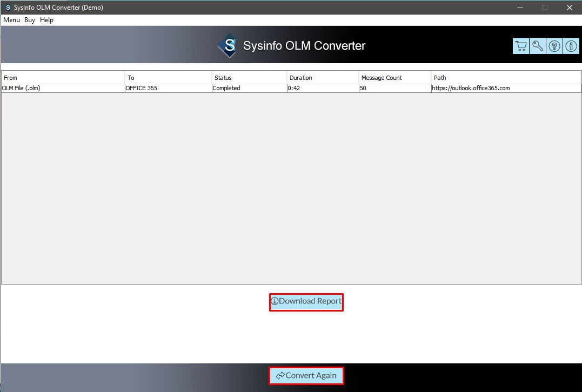Select the Status column header
Viewport: 582px width, 392px height.
(249, 78)
